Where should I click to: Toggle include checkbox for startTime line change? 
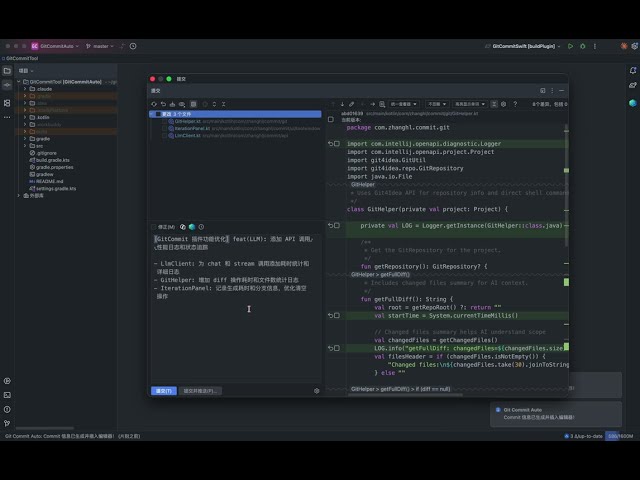coord(337,316)
